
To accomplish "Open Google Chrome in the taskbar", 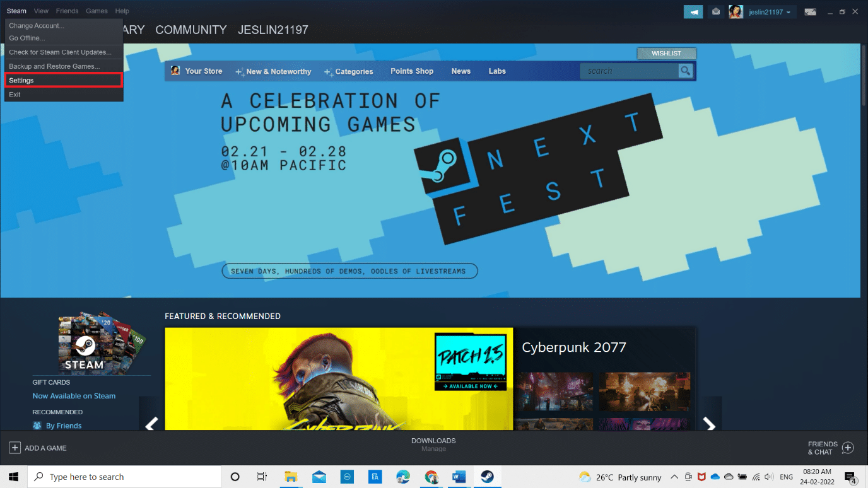I will 431,477.
